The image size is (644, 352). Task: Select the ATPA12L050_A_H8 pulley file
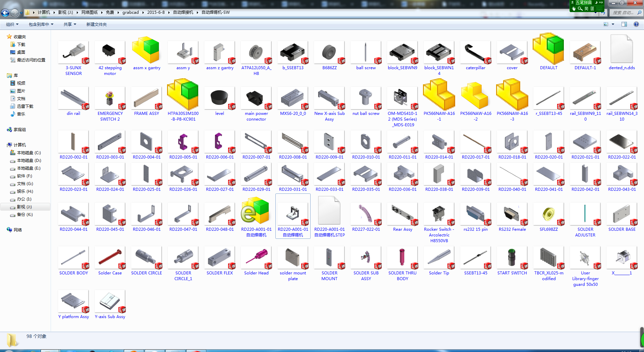click(256, 57)
